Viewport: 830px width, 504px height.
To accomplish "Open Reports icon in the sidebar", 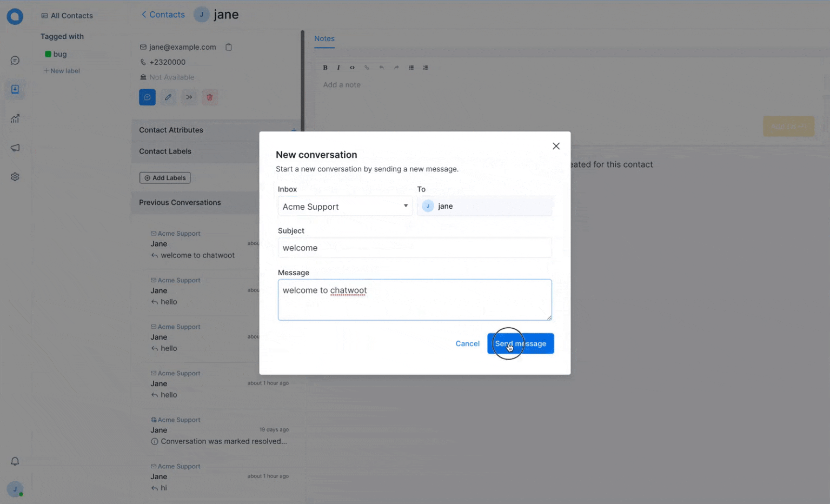I will [15, 118].
